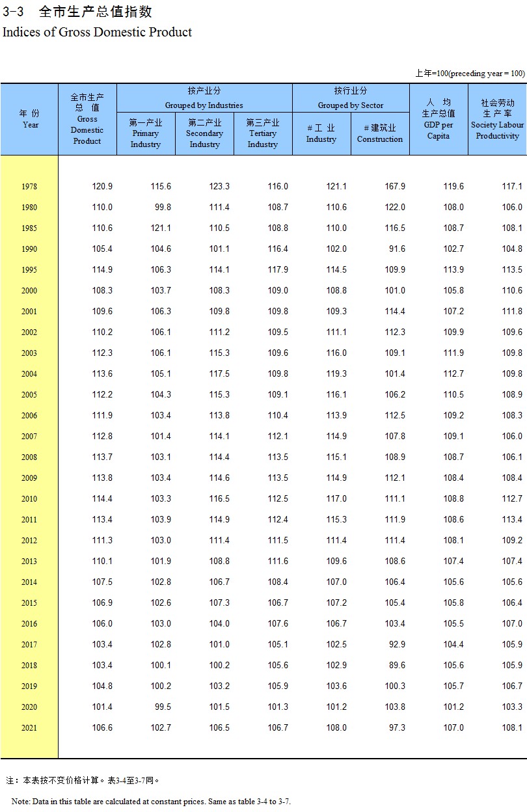
Task: Click the 'Grouped by Sector' header cell
Action: pyautogui.click(x=351, y=98)
